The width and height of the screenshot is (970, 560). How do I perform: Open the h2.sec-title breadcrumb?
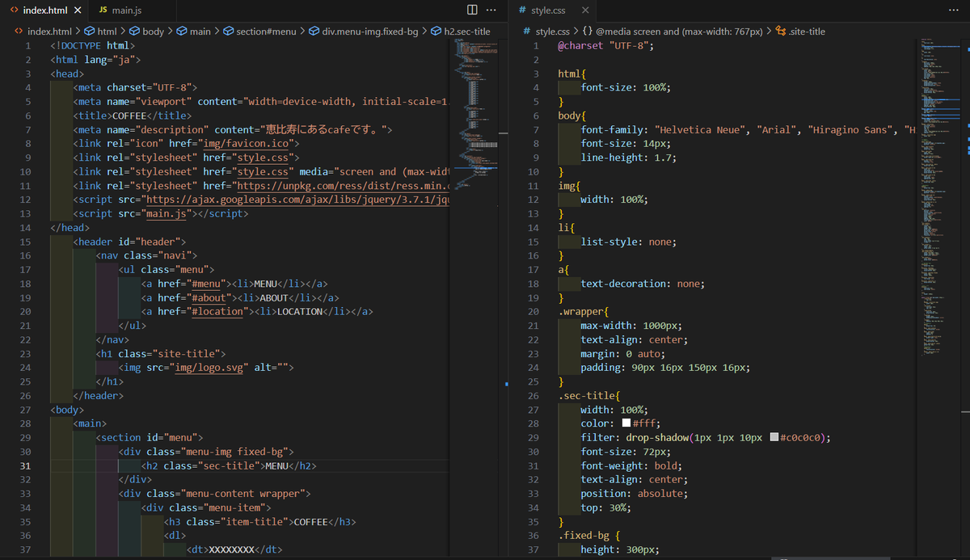[x=460, y=32]
